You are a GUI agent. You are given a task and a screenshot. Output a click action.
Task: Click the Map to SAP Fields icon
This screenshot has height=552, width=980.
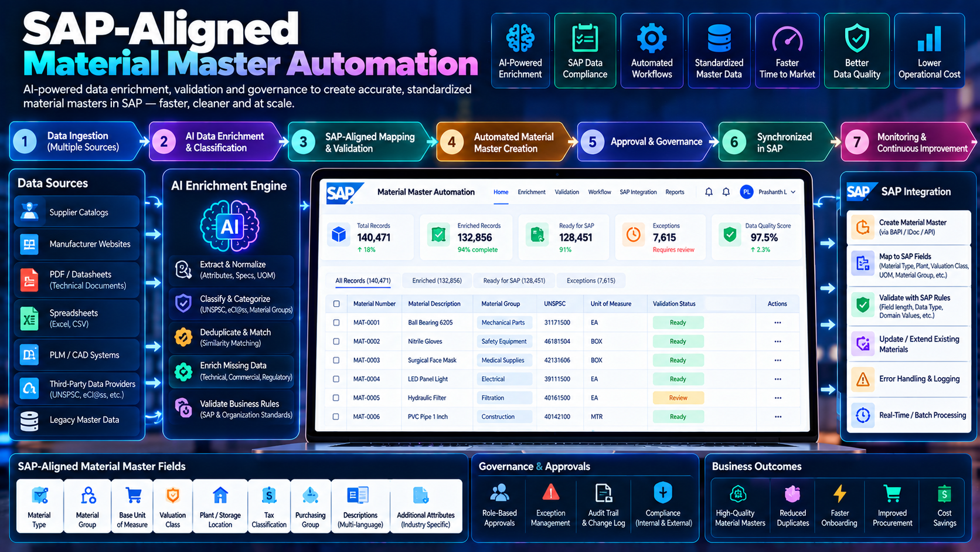(x=863, y=263)
